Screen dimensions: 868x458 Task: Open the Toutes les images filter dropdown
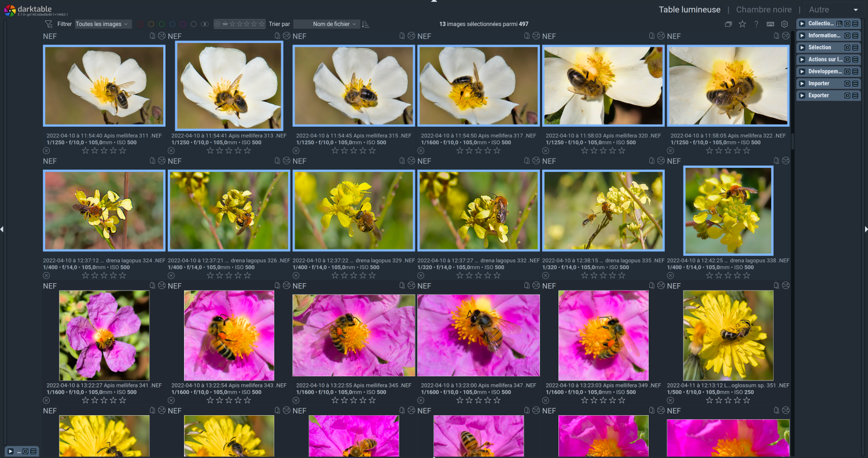coord(103,24)
